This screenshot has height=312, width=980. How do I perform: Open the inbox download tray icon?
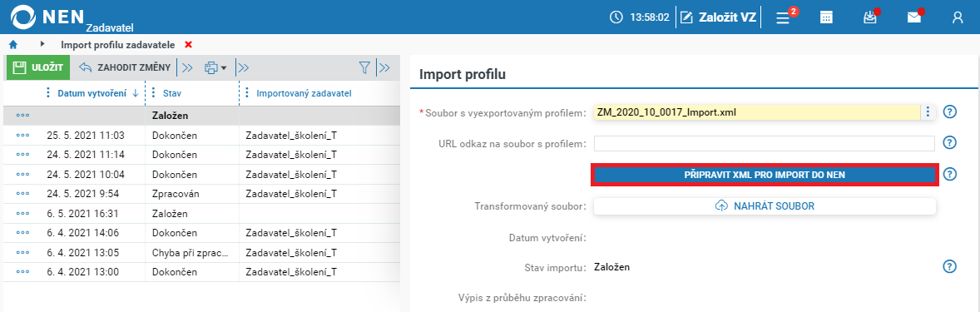pyautogui.click(x=870, y=17)
